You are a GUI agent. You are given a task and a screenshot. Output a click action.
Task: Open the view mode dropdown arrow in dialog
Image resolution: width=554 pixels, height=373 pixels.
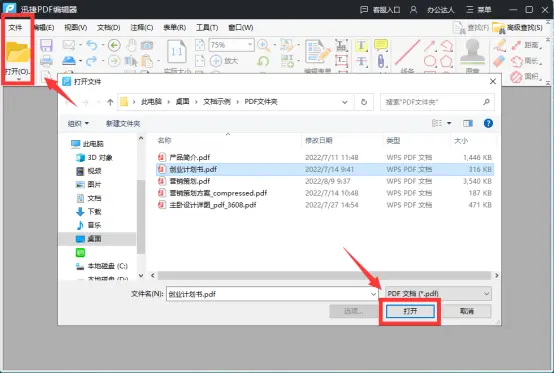[449, 123]
